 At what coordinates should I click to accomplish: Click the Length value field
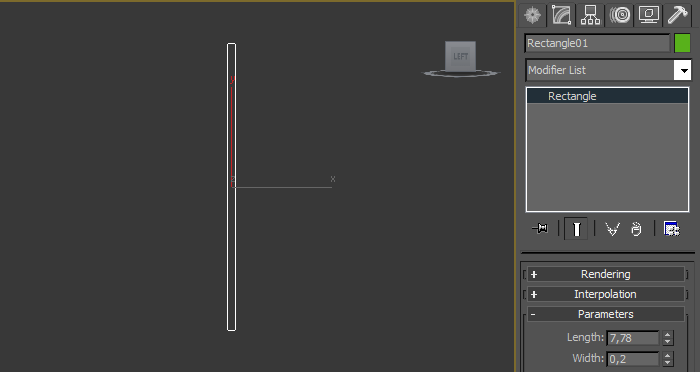click(x=633, y=338)
